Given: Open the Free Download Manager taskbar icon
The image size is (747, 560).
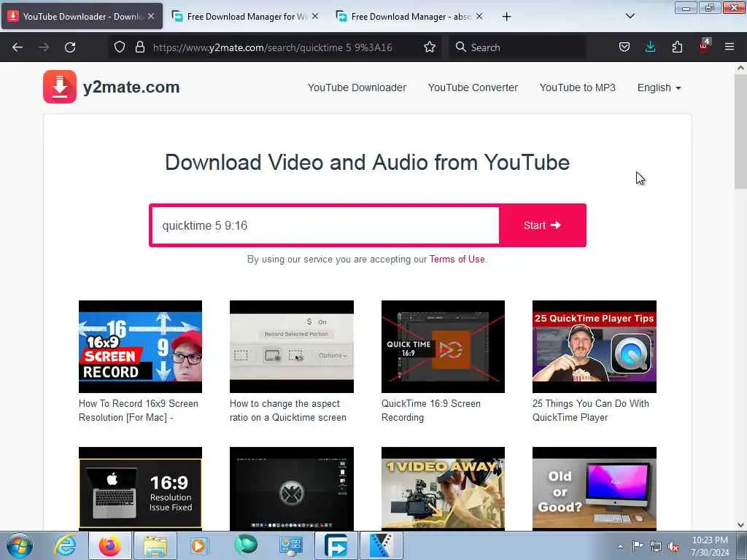Looking at the screenshot, I should (x=336, y=545).
